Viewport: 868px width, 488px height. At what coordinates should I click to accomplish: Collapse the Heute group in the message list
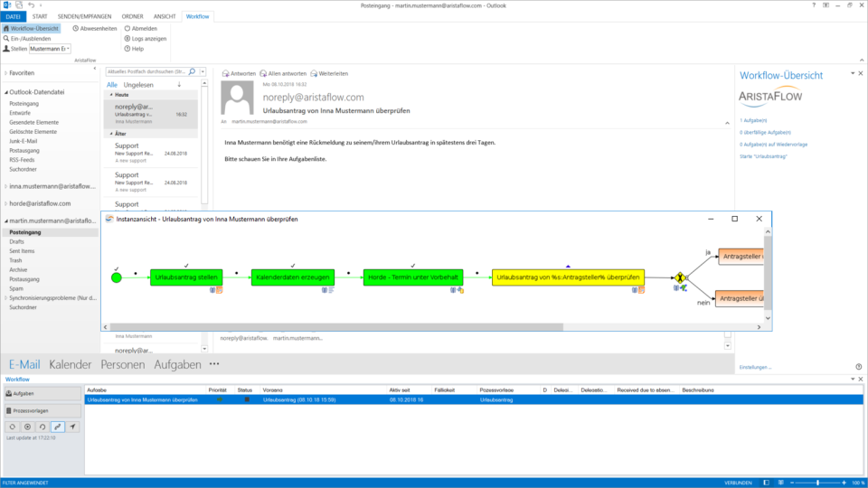click(x=111, y=95)
